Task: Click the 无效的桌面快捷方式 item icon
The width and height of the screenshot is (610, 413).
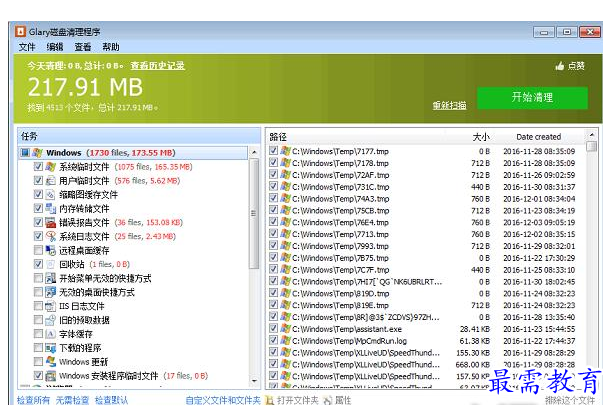Action: coord(51,292)
